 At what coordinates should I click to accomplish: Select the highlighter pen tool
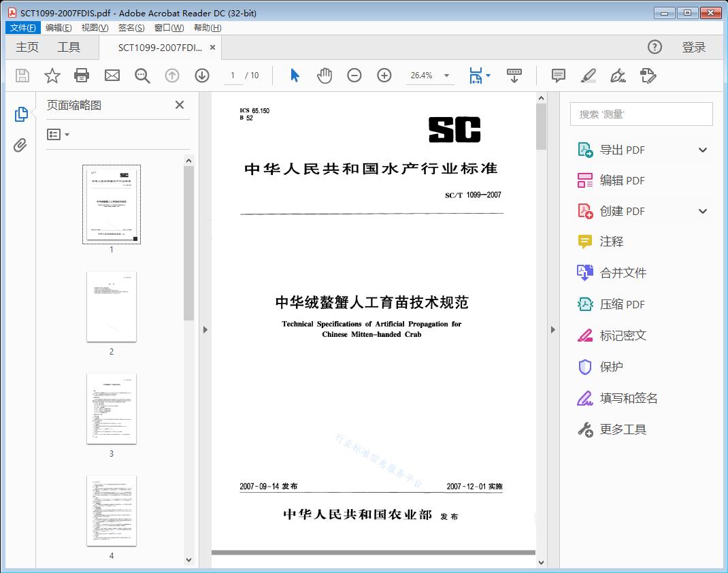coord(589,76)
